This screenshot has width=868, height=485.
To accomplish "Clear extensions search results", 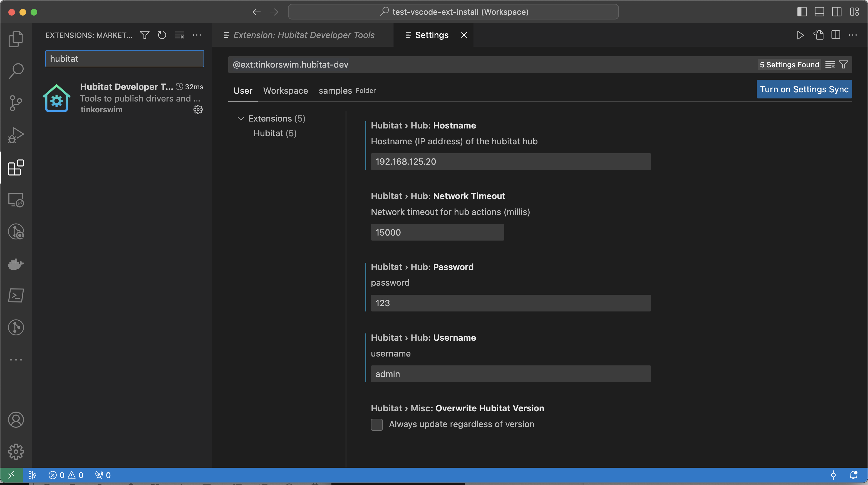I will coord(179,35).
